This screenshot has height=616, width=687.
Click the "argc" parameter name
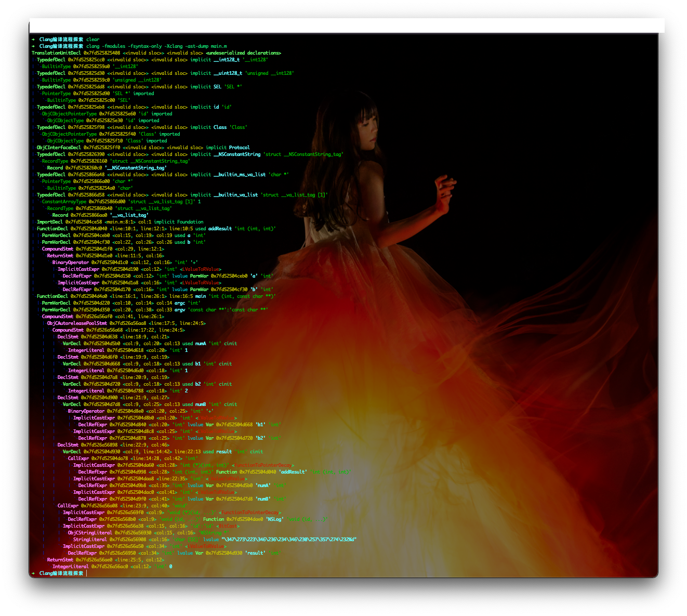[180, 303]
